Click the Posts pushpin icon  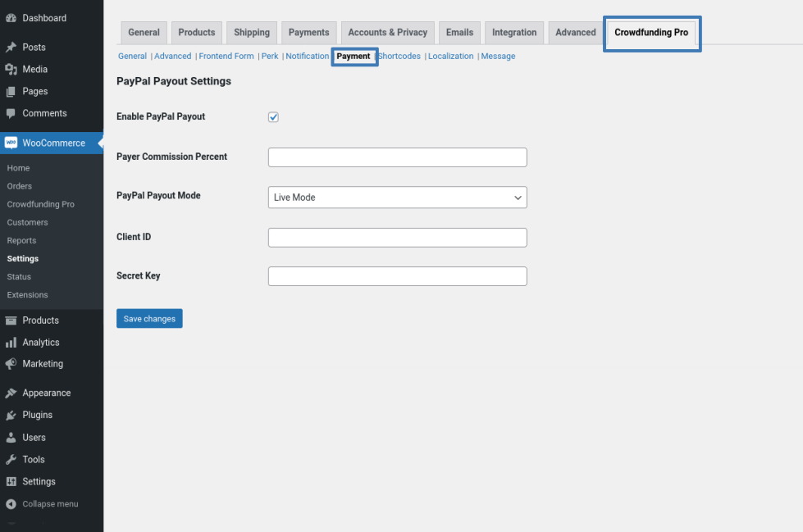11,47
